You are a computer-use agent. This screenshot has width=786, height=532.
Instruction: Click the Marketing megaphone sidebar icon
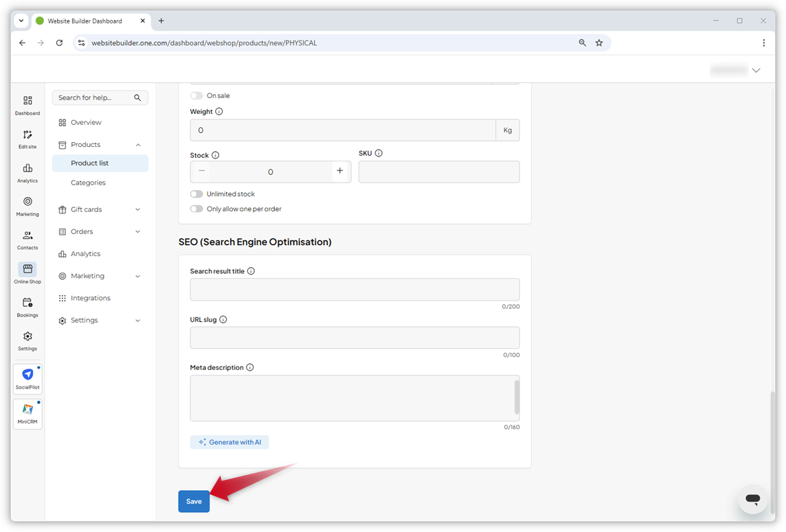27,205
